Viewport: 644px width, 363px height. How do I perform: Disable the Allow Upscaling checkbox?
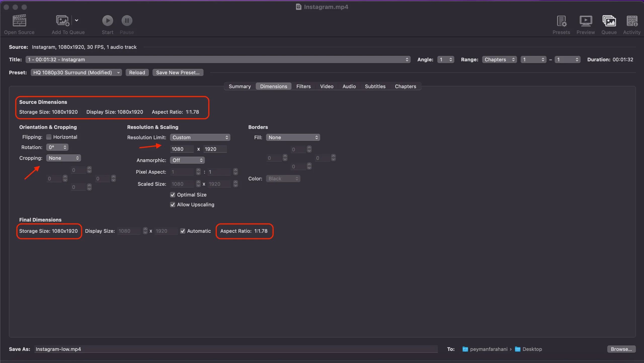(x=173, y=205)
